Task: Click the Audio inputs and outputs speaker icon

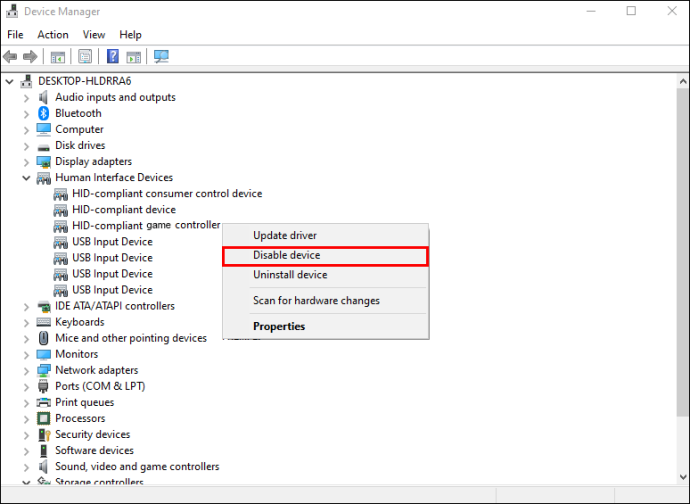Action: click(x=43, y=97)
